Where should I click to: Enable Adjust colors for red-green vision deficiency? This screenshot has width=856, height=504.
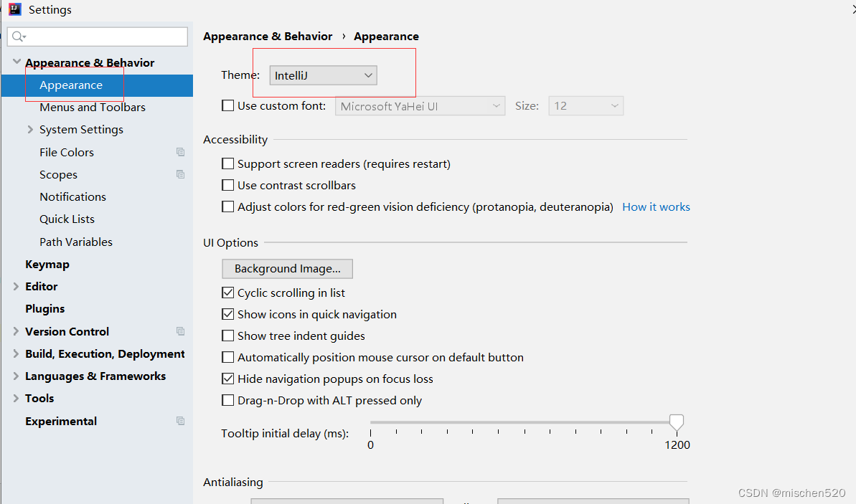click(227, 206)
